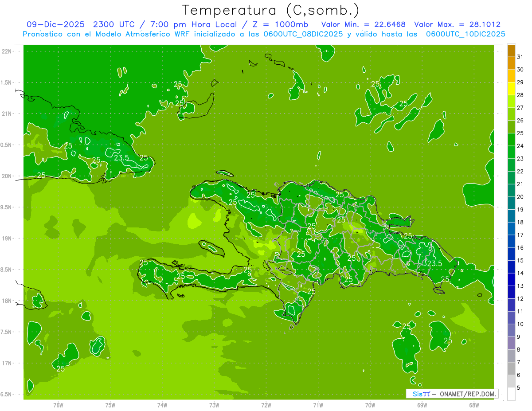Click the '76W' longitude axis label
Screen dimensions: 532x411
[58, 405]
